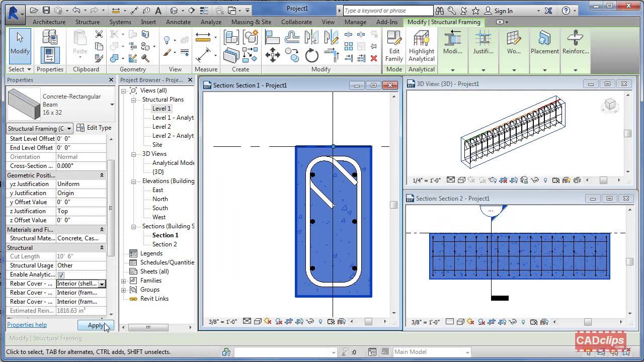Open Temporary Hide/Isolate glasses icon in Section 1
This screenshot has width=644, height=362.
[x=310, y=322]
